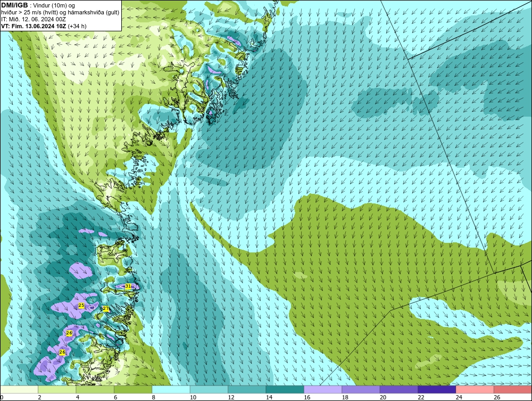This screenshot has height=401, width=532.
Task: Click the color bar tick label 6
Action: pyautogui.click(x=115, y=397)
